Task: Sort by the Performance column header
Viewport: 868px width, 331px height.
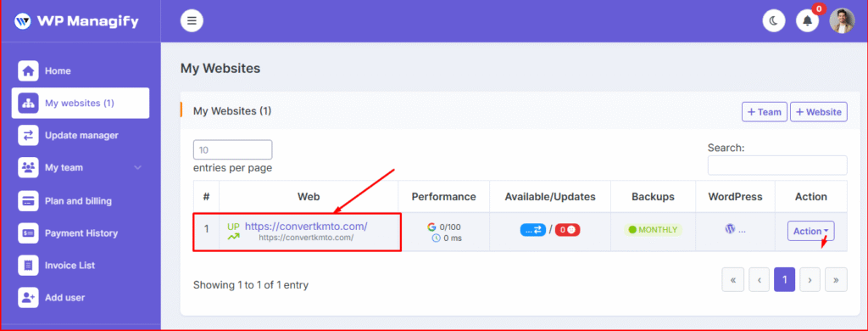Action: [x=443, y=196]
